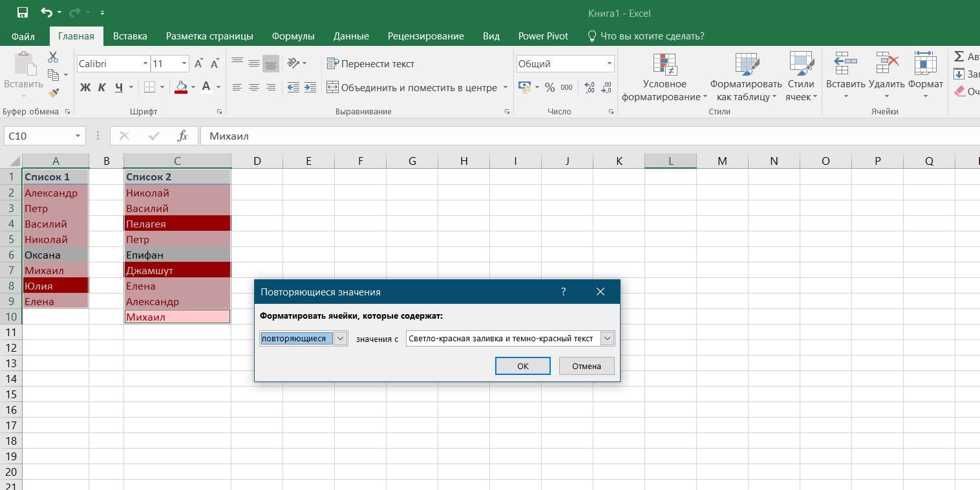This screenshot has height=490, width=980.
Task: Click the Increase Font Size icon
Action: coord(199,63)
